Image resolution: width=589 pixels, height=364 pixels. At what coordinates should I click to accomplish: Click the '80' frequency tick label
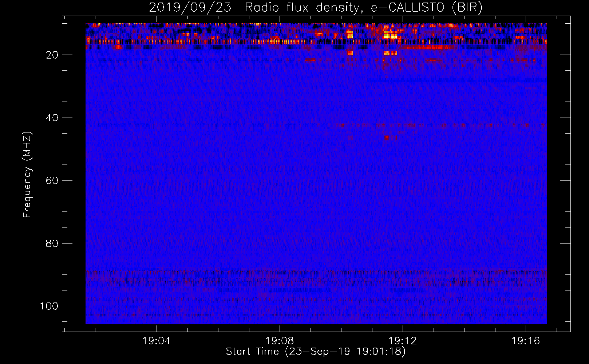coord(52,243)
